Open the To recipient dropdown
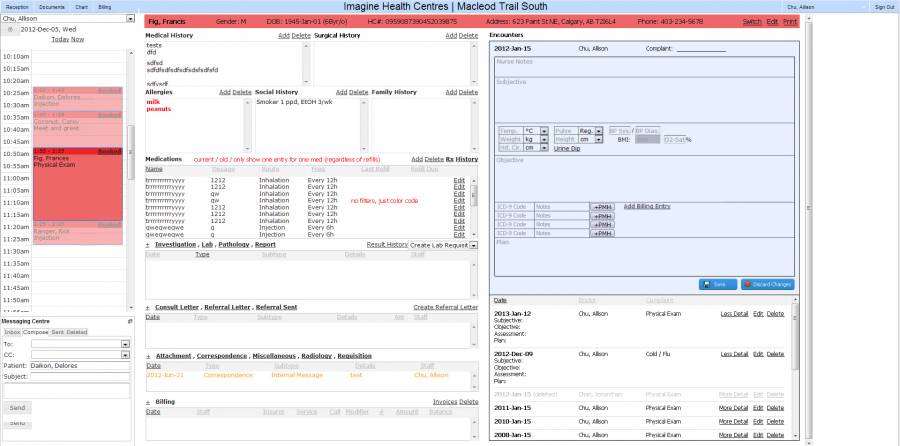This screenshot has height=446, width=900. click(125, 344)
